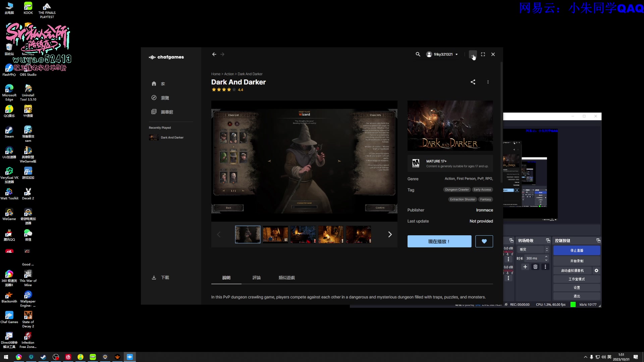This screenshot has height=362, width=644.
Task: Open NetEase Cloud Music from taskbar
Action: (x=68, y=357)
